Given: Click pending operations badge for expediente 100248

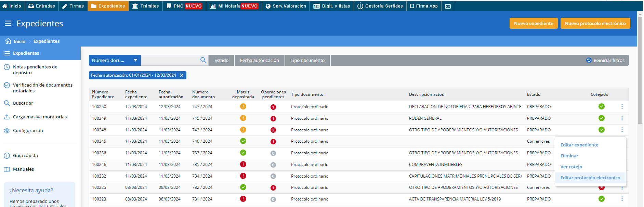Looking at the screenshot, I should [x=273, y=130].
